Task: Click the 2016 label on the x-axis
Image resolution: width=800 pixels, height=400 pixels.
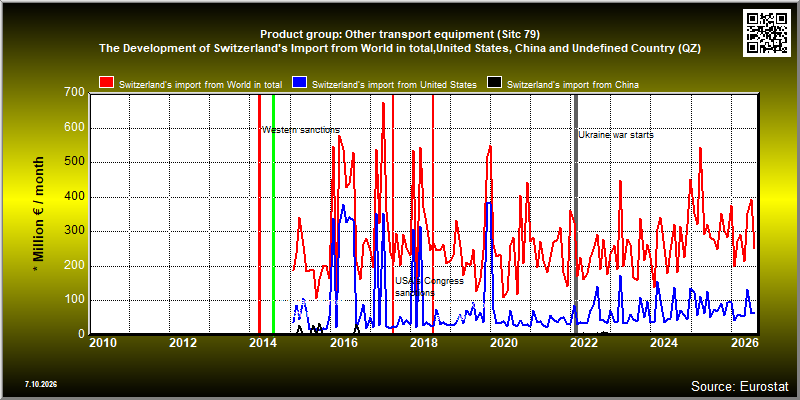Action: click(x=343, y=343)
